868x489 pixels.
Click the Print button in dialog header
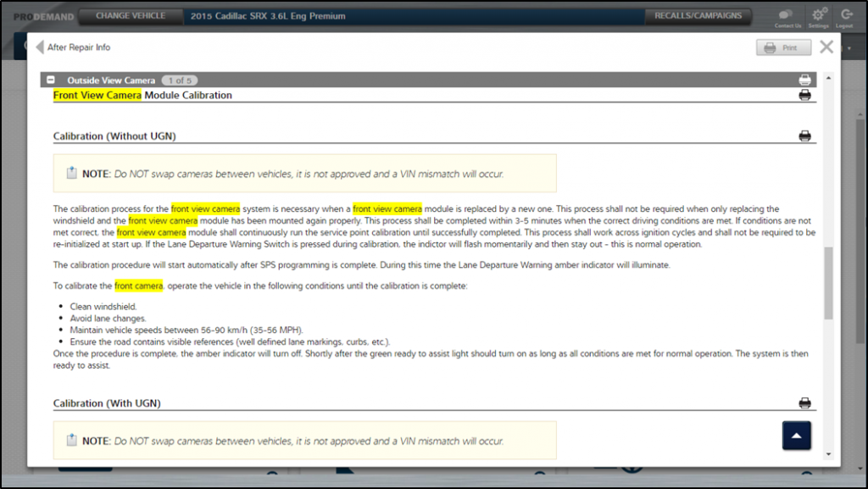[782, 47]
